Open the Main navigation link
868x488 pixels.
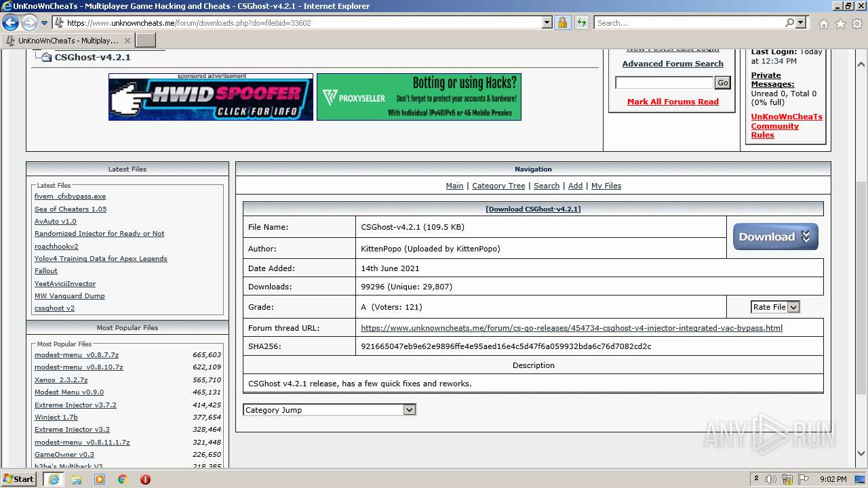[454, 186]
